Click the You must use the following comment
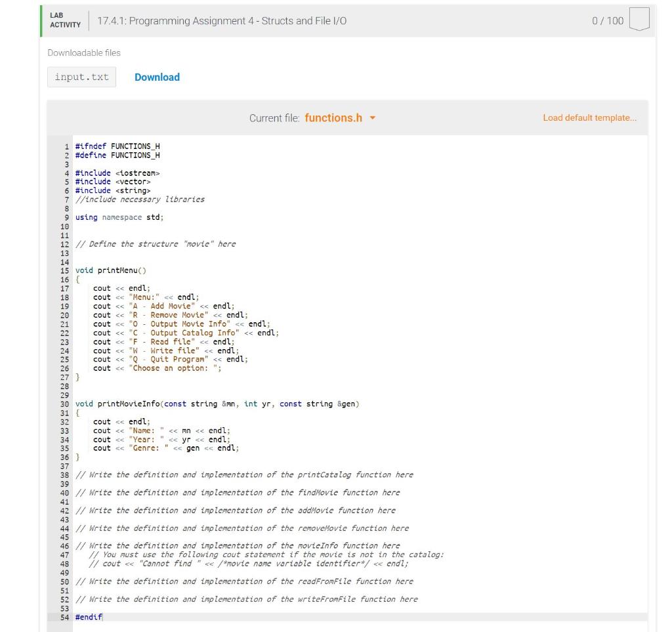 [x=266, y=555]
